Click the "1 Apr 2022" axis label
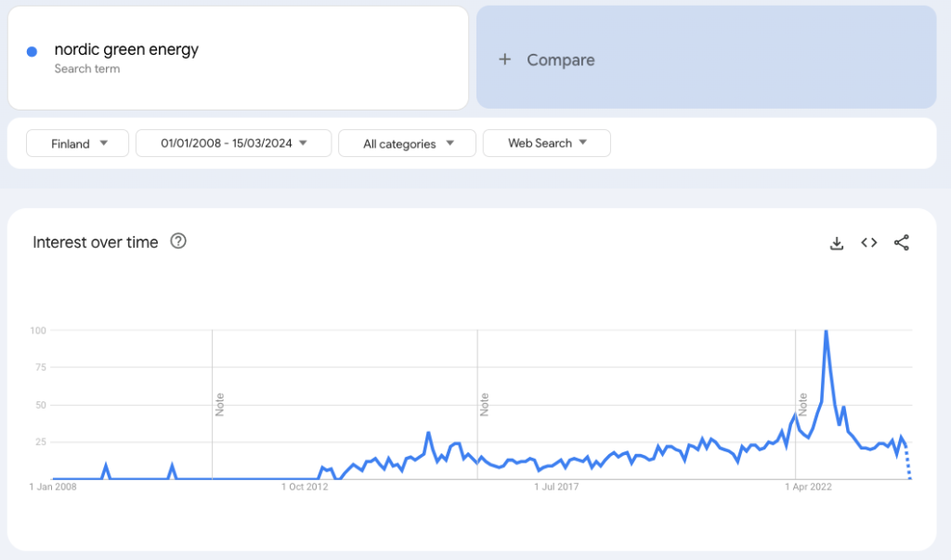The height and width of the screenshot is (560, 951). click(x=809, y=487)
